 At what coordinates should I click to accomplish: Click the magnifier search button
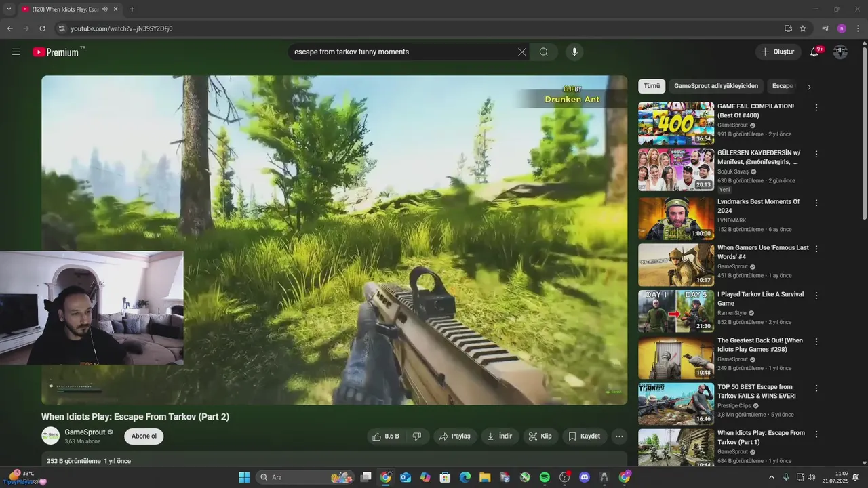pos(544,52)
